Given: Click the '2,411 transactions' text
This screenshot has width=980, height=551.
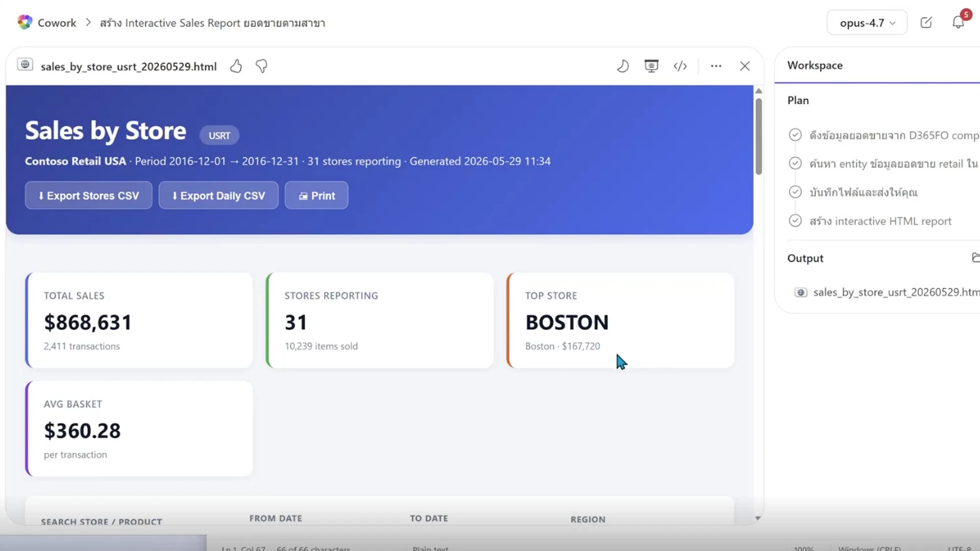Looking at the screenshot, I should 82,346.
